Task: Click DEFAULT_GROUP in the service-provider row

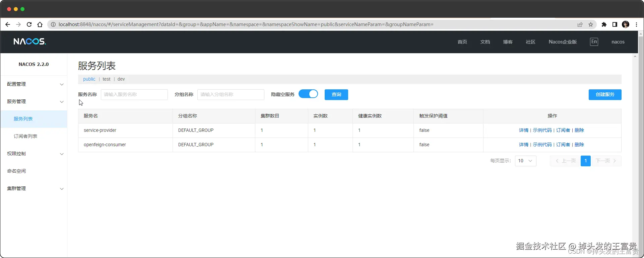Action: point(196,130)
